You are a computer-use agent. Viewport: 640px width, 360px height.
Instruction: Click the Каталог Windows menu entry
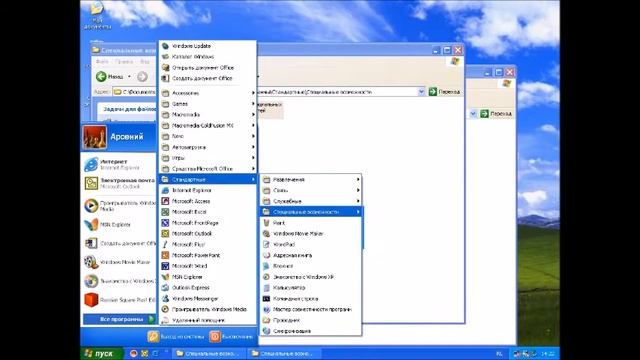pos(207,57)
